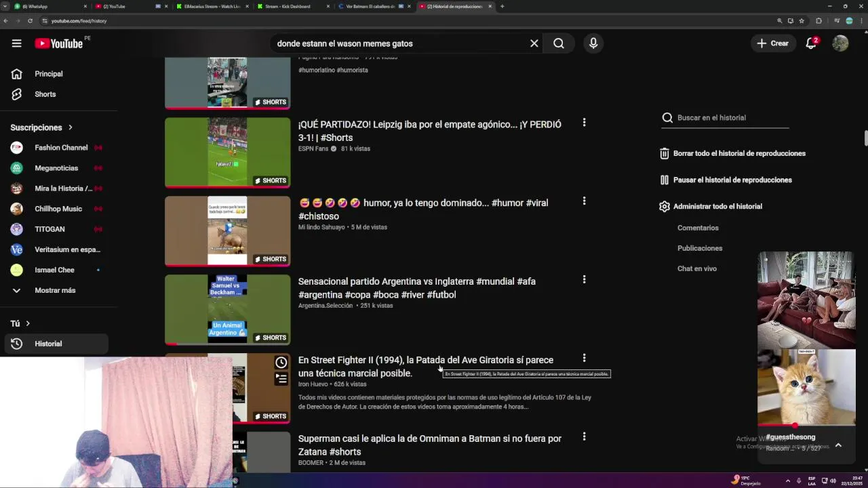Run search with magnifying glass button

pos(559,43)
